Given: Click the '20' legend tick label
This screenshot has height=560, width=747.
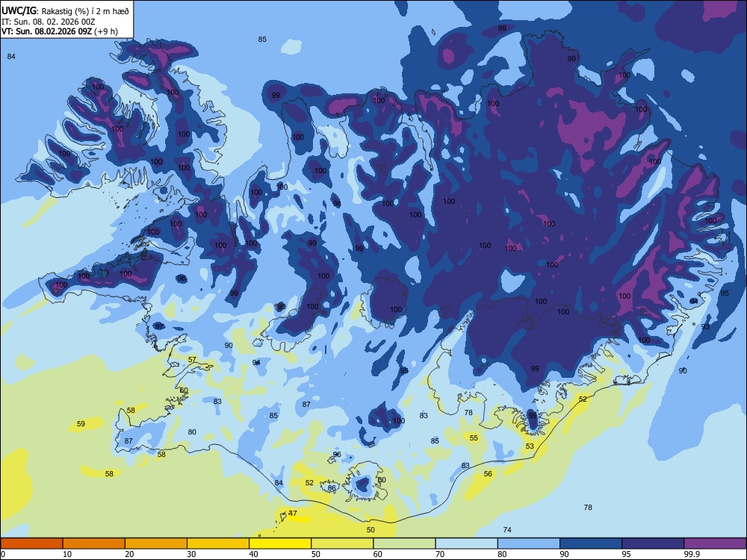Looking at the screenshot, I should 129,554.
